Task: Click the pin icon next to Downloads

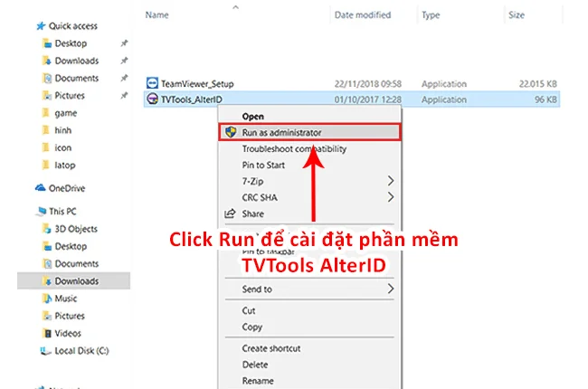Action: pos(124,61)
